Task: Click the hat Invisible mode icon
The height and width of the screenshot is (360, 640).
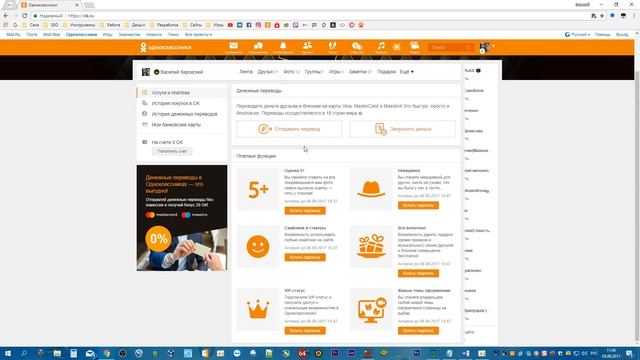Action: tap(371, 189)
